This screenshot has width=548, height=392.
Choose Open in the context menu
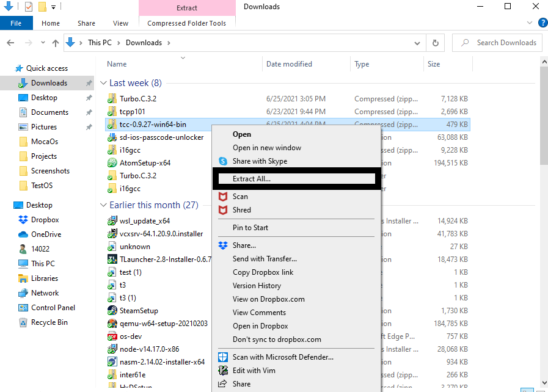[242, 134]
